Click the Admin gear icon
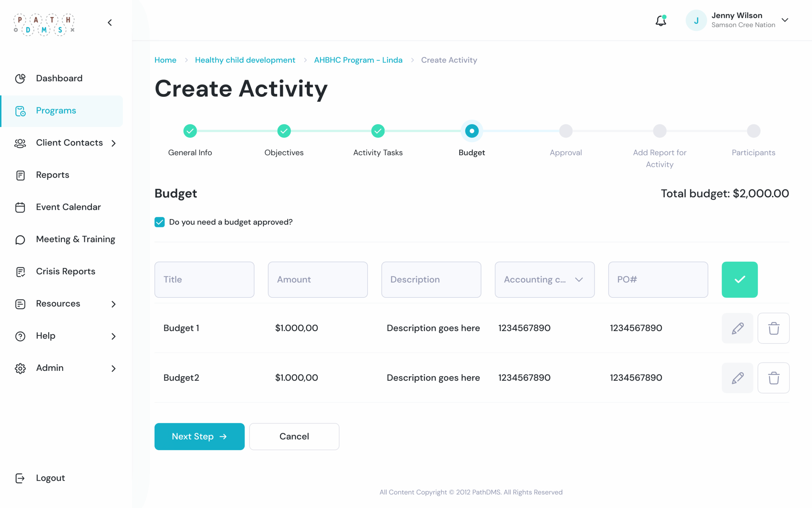The image size is (812, 508). [20, 368]
